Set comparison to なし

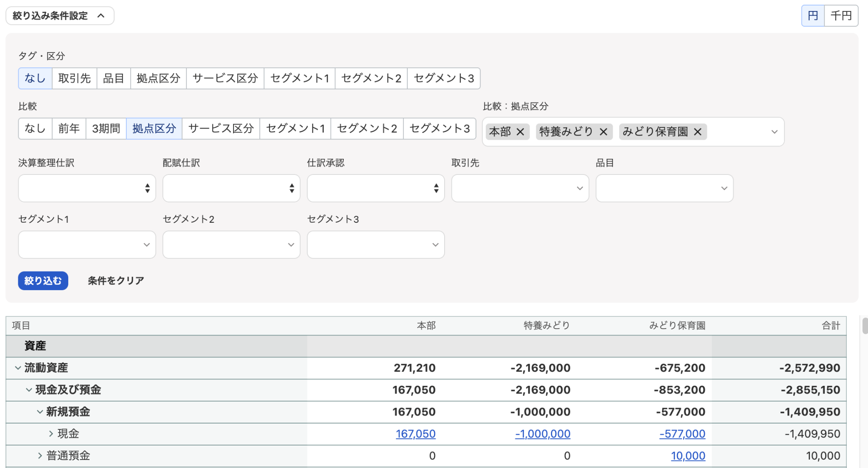pos(35,129)
